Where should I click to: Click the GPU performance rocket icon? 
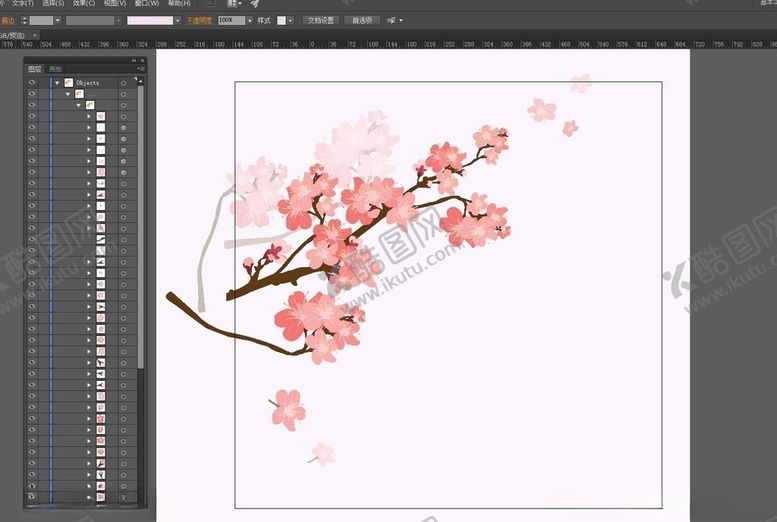click(255, 3)
